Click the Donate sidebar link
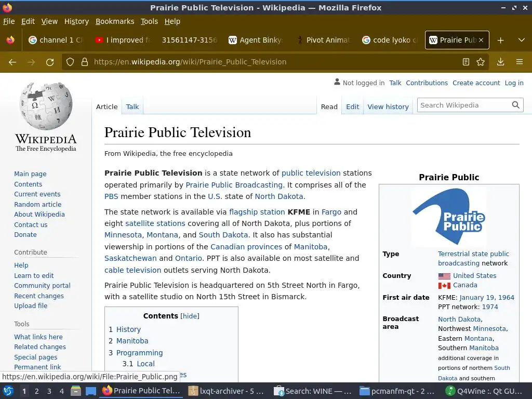The image size is (532, 399). [x=25, y=234]
